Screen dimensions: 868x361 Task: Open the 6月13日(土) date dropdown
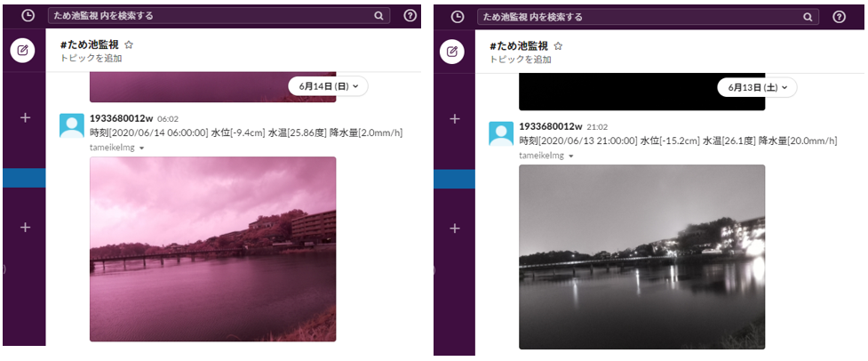point(757,87)
